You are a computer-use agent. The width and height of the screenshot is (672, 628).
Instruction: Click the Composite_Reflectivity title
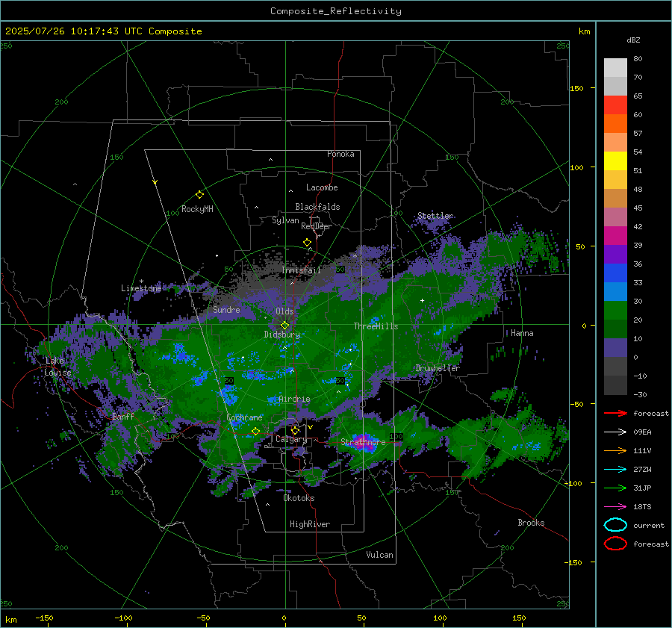click(335, 11)
